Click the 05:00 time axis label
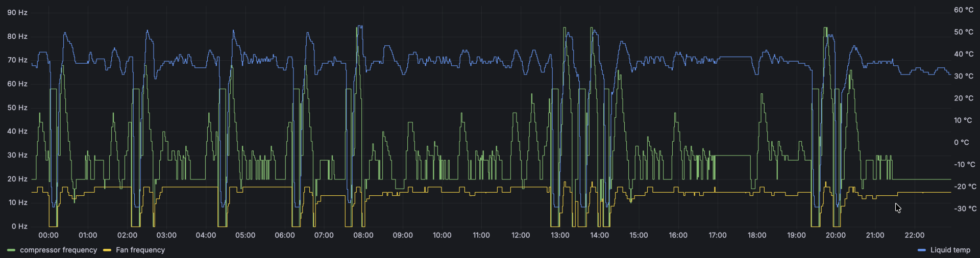Viewport: 980px width, 258px height. point(245,235)
